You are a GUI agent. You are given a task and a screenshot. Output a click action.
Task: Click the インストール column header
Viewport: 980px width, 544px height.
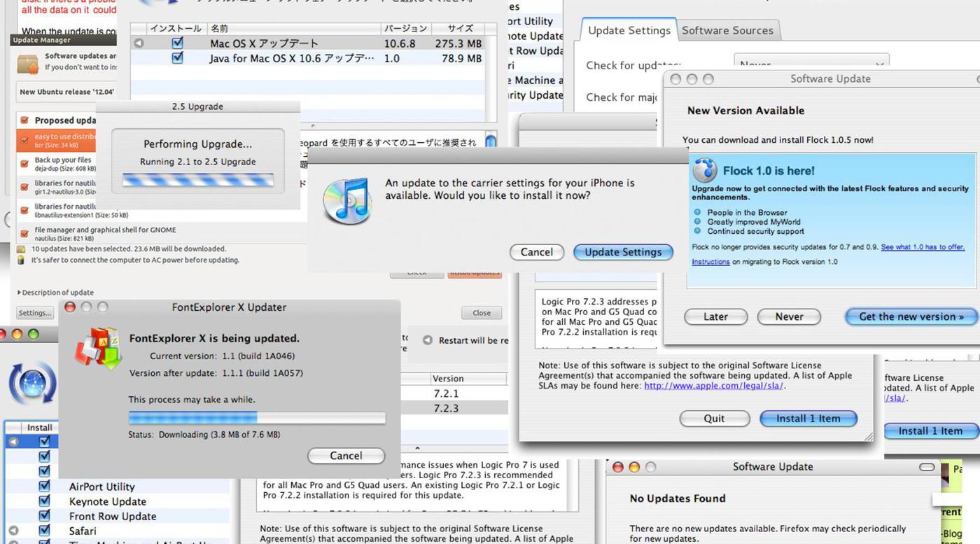(x=176, y=29)
